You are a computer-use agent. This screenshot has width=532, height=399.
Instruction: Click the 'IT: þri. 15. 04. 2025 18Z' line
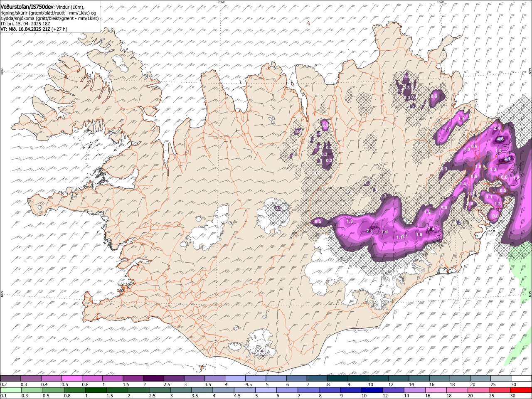[x=26, y=24]
